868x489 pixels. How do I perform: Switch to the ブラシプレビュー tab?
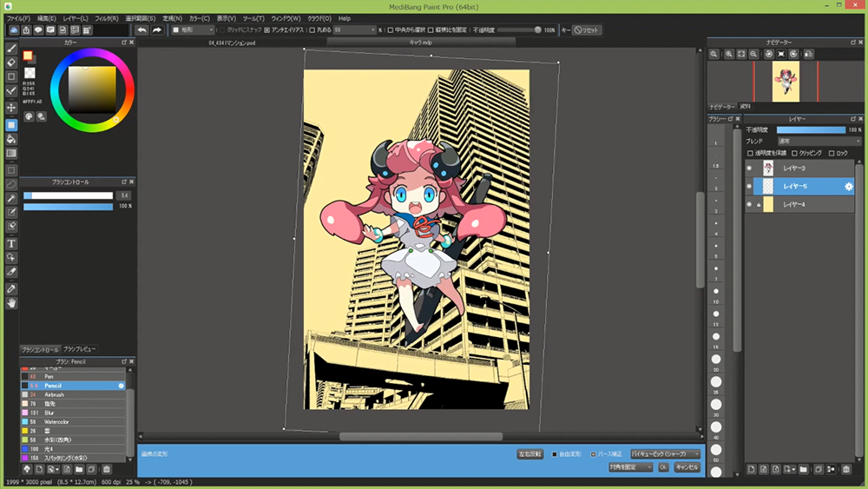79,349
